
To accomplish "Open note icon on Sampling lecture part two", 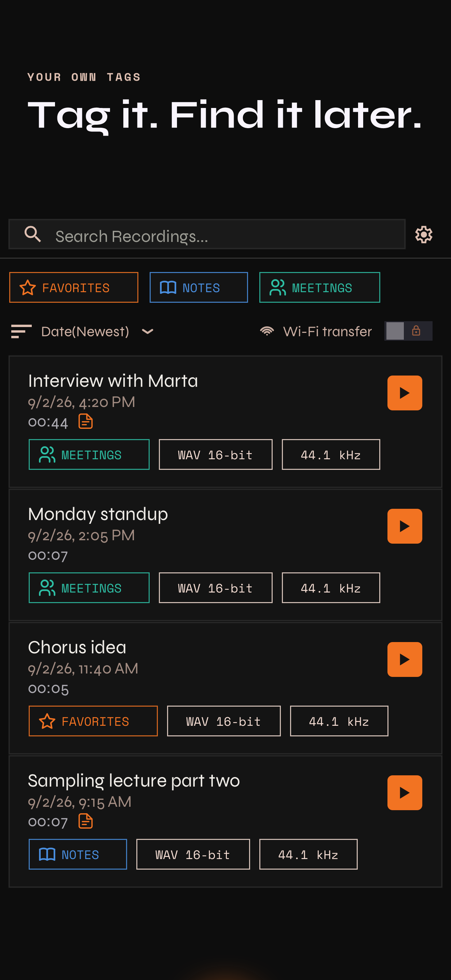I will coord(85,821).
